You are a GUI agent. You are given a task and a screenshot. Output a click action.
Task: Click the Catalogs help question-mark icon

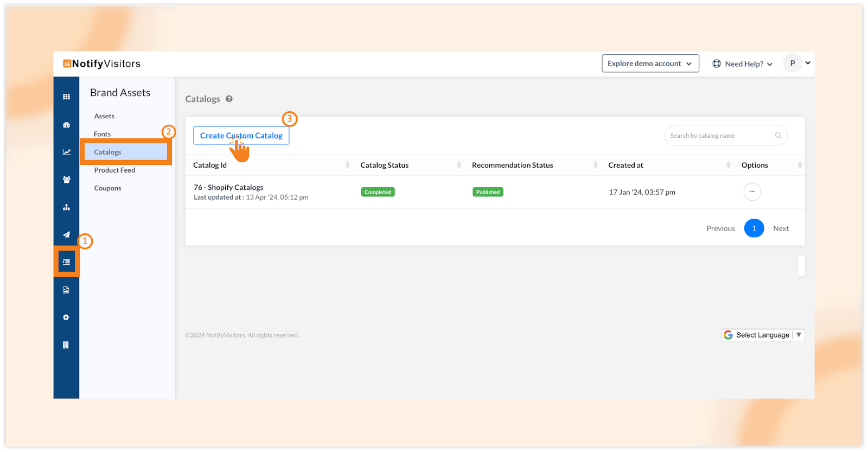coord(229,99)
